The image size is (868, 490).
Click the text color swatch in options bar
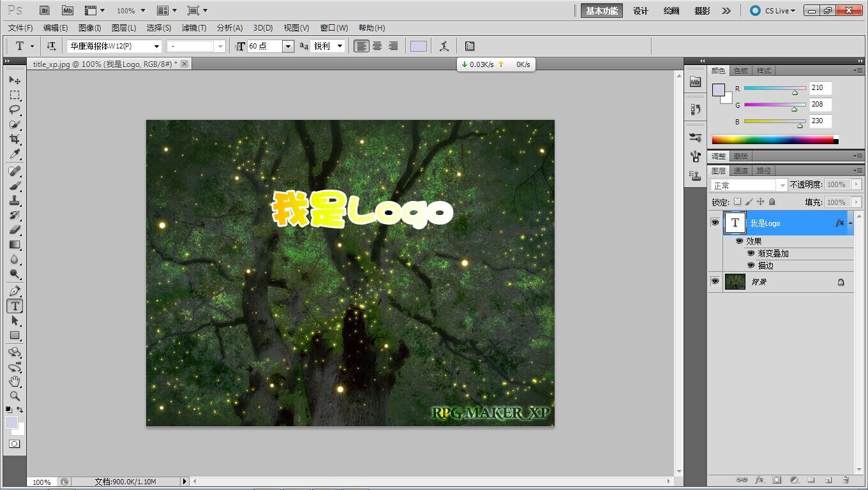(419, 47)
